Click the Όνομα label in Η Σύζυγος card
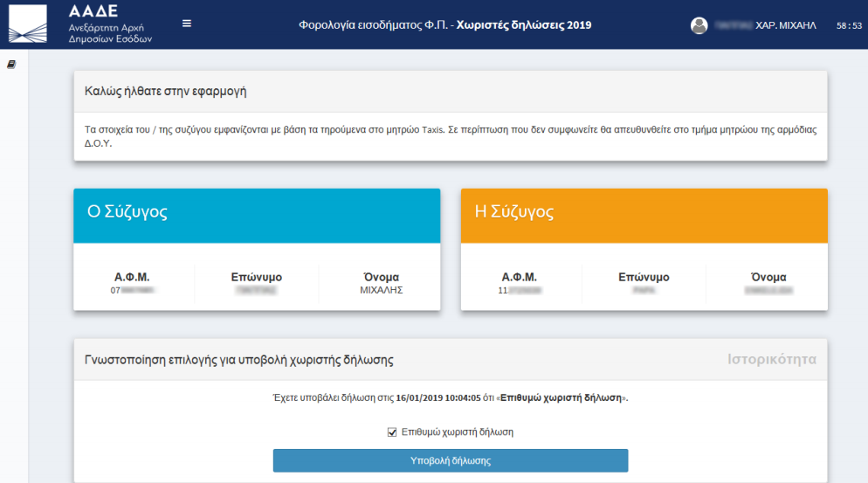The image size is (868, 483). pyautogui.click(x=768, y=277)
